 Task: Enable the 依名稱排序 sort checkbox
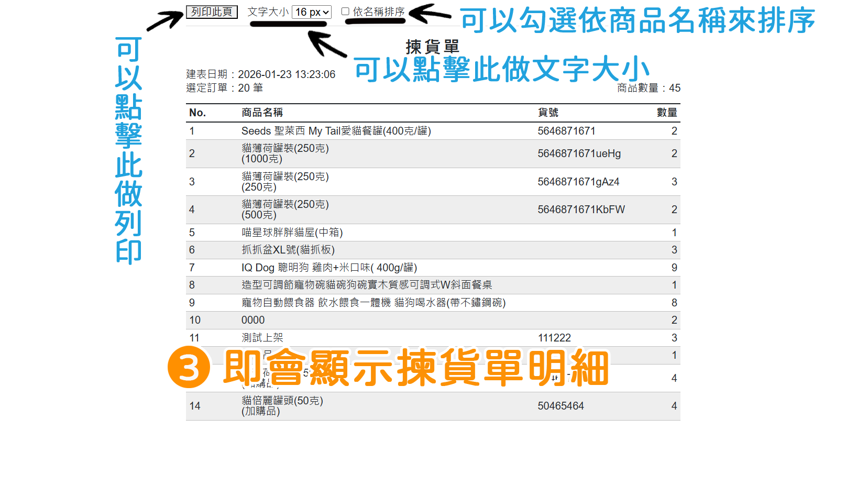(x=344, y=12)
